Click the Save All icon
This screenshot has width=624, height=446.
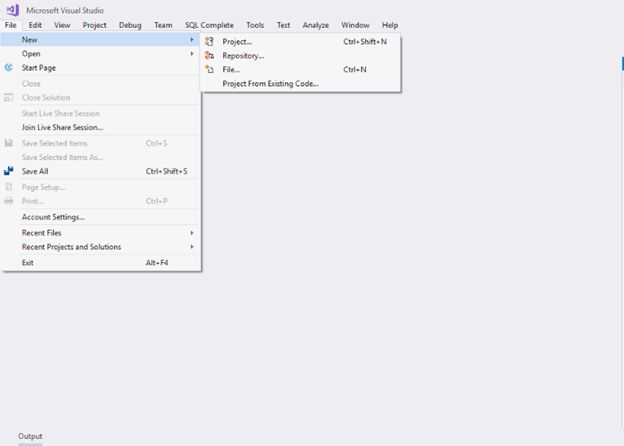click(8, 171)
